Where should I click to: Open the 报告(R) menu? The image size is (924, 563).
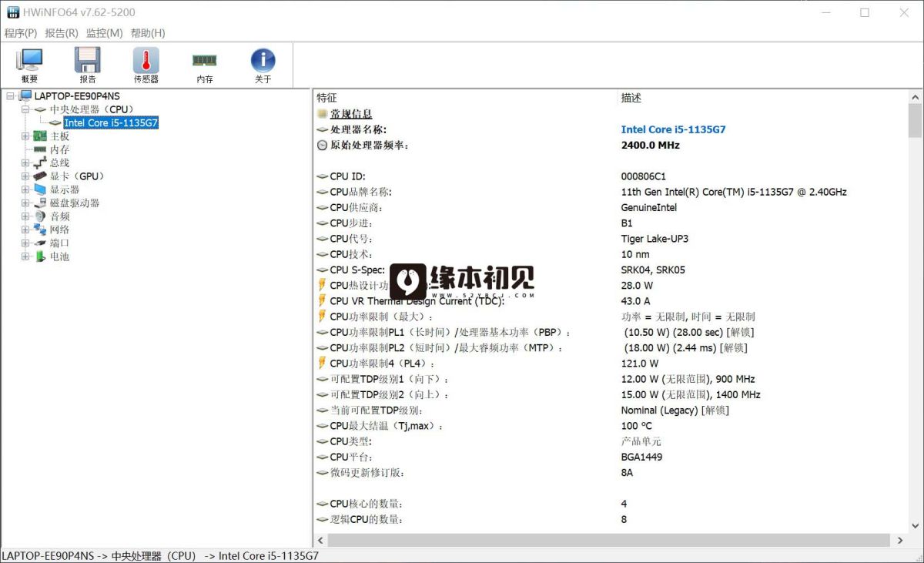62,33
